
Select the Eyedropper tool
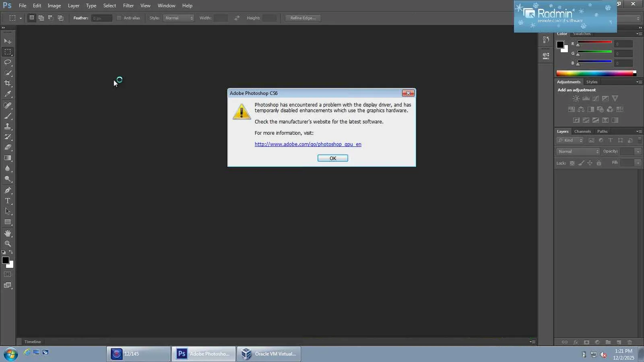pyautogui.click(x=8, y=94)
